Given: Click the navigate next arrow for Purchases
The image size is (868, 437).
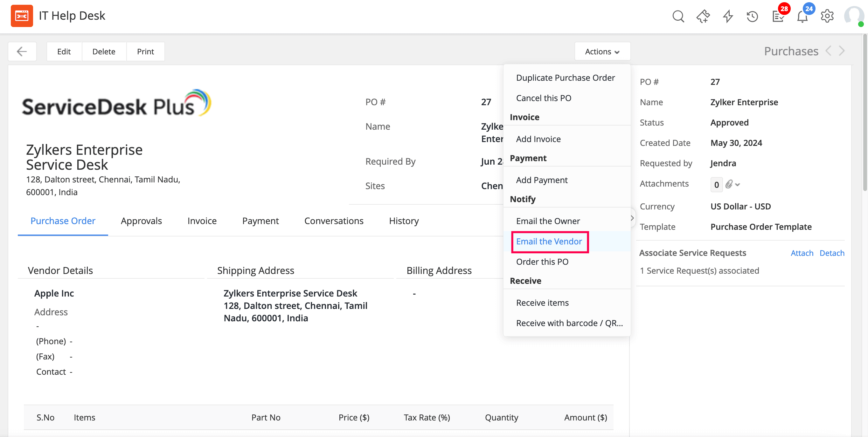Looking at the screenshot, I should point(842,51).
